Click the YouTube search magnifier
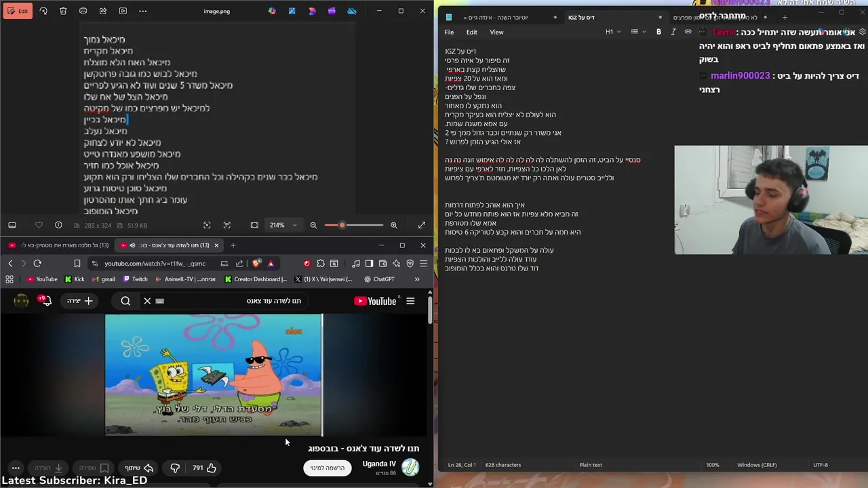The image size is (868, 488). point(125,301)
